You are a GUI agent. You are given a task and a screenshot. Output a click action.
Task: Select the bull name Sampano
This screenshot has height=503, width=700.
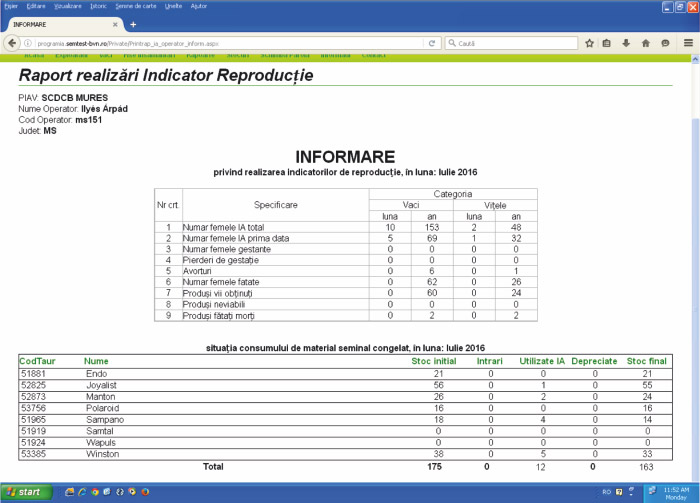click(105, 420)
